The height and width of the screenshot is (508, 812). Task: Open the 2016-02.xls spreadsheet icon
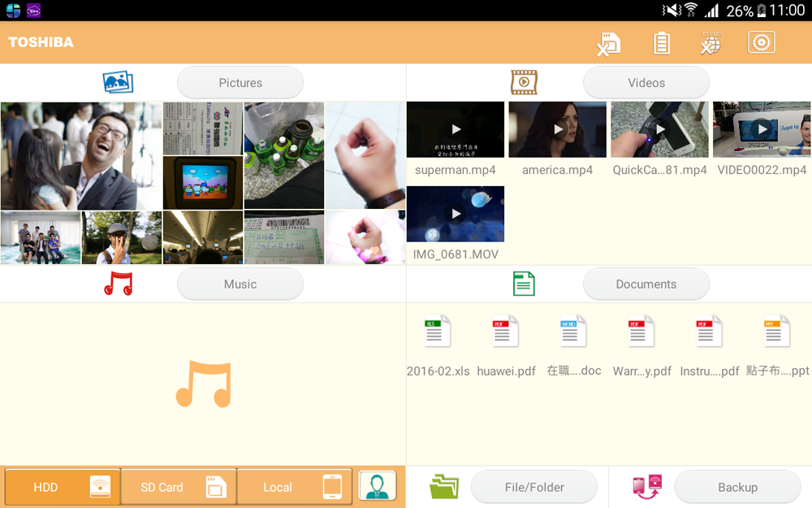coord(438,331)
